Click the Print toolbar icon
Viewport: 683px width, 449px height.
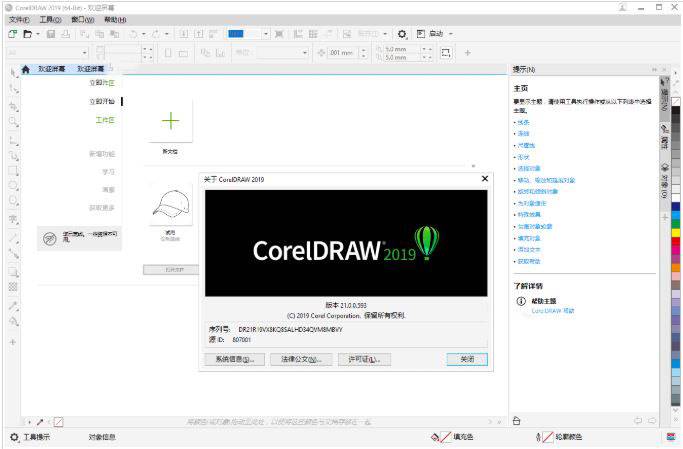tap(65, 34)
